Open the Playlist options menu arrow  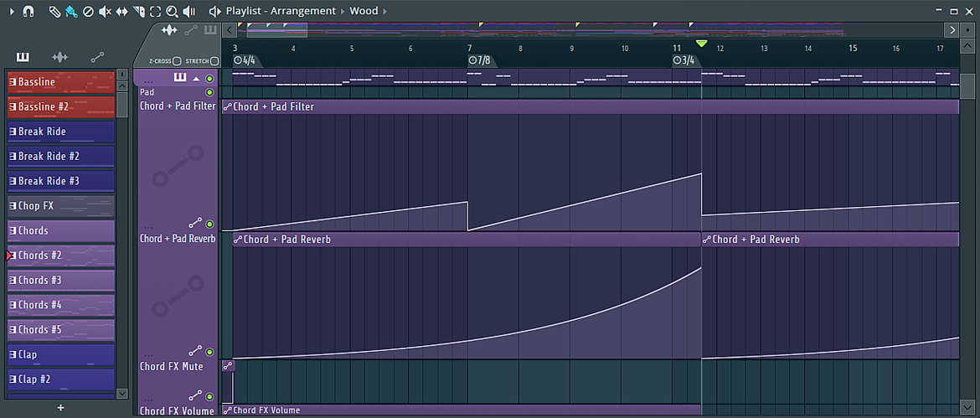click(12, 11)
